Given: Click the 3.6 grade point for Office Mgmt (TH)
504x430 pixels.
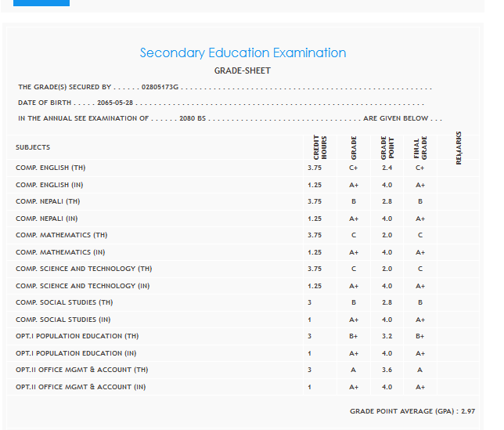Looking at the screenshot, I should (387, 370).
